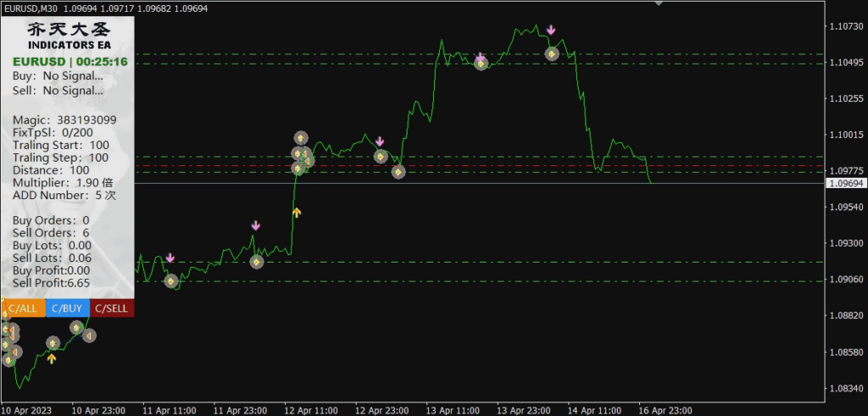This screenshot has width=868, height=416.
Task: Click the current price label 1.09694
Action: point(844,183)
